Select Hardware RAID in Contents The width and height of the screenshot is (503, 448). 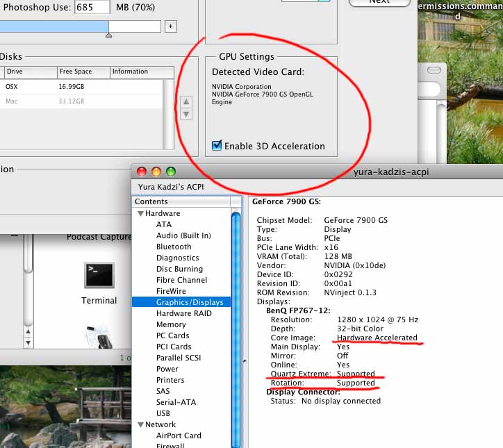point(184,313)
